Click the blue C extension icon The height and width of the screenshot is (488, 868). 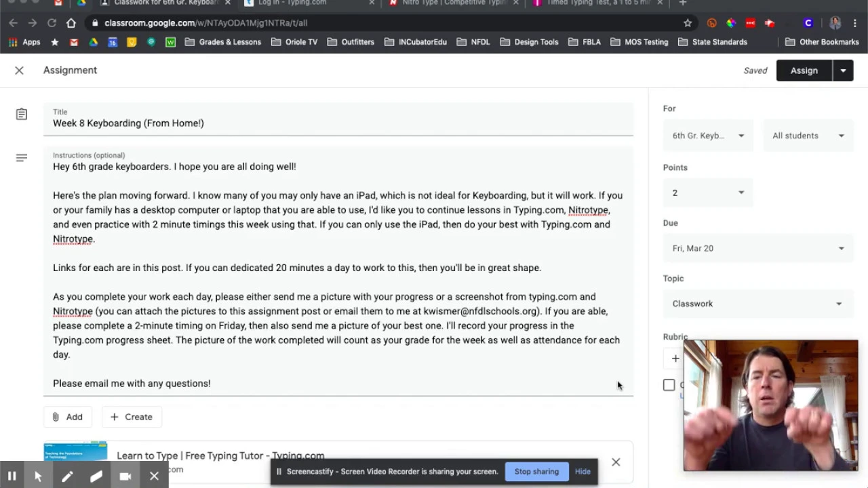point(808,23)
